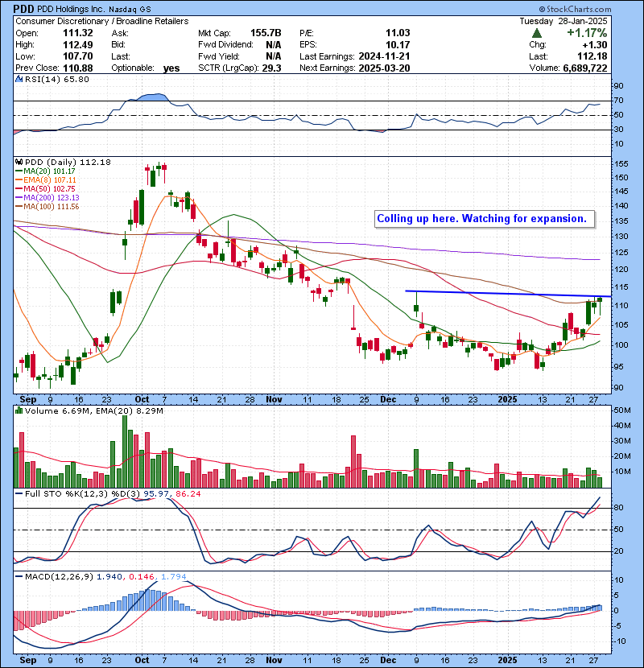Screen dimensions: 644x668
Task: Click the Oct label on the price axis
Action: click(x=142, y=400)
